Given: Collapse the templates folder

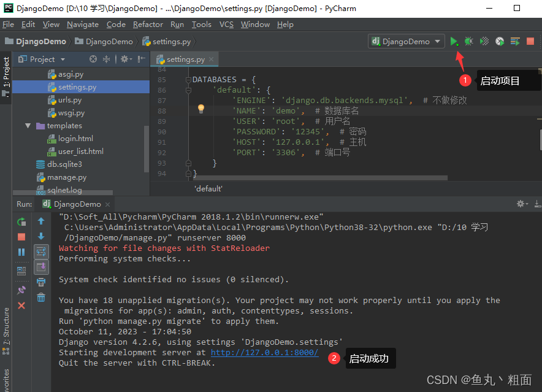Looking at the screenshot, I should (28, 126).
